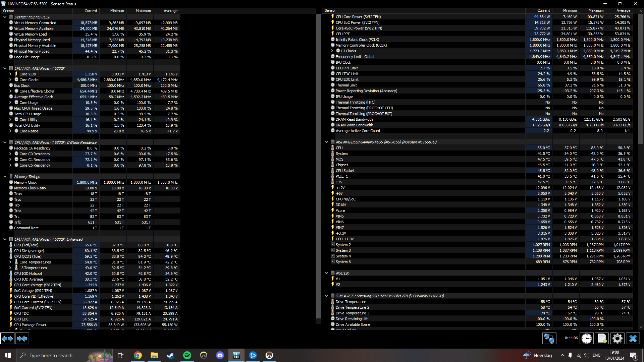Screen dimensions: 644x362
Task: Click the left panel Maximum column header
Action: pyautogui.click(x=143, y=11)
